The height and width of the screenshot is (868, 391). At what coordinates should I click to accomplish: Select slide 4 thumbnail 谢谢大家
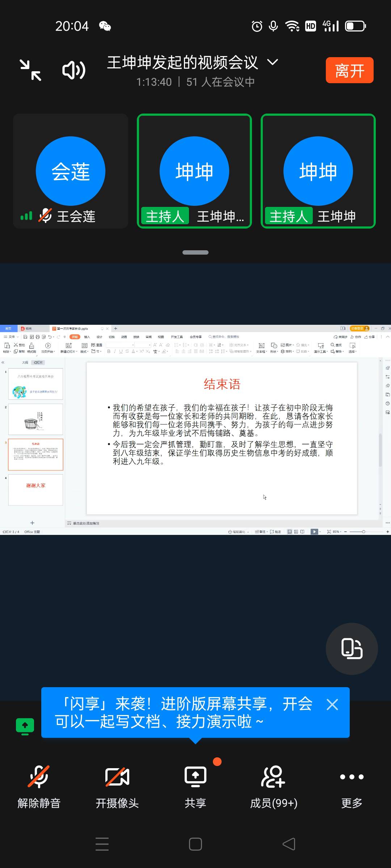click(x=35, y=490)
